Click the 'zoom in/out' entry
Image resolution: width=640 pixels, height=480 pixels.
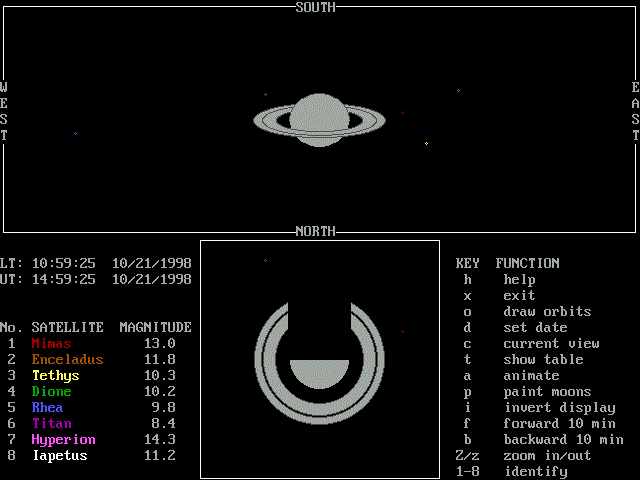(547, 455)
